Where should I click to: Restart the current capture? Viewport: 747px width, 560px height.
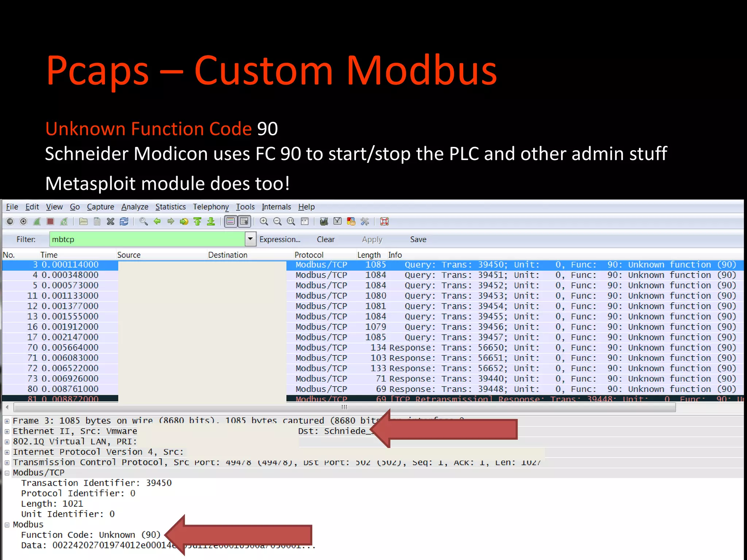pos(64,221)
